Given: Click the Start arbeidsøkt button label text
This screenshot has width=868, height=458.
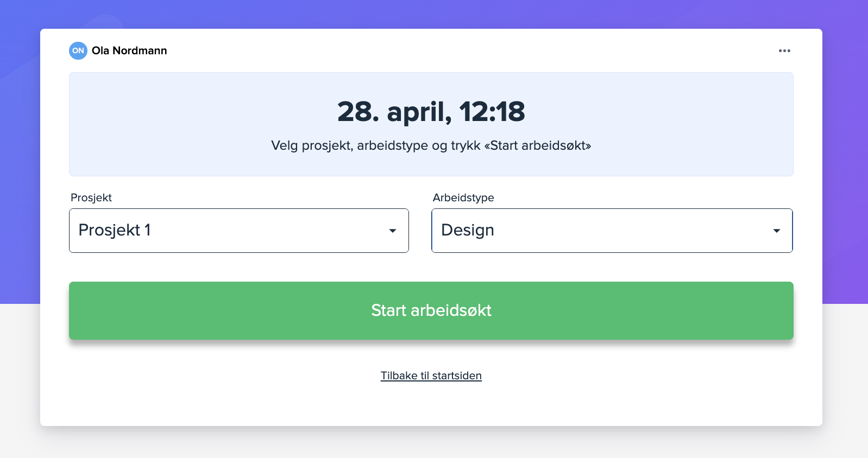Looking at the screenshot, I should pyautogui.click(x=431, y=310).
